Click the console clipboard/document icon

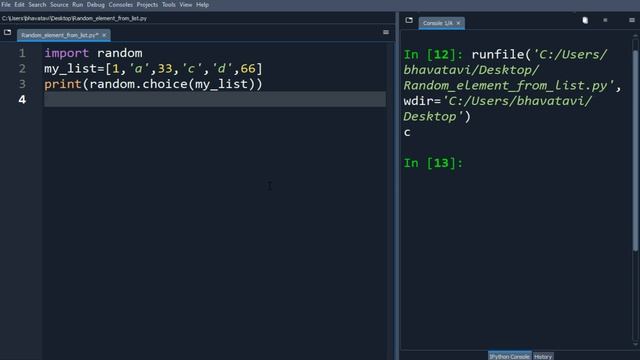coord(585,20)
